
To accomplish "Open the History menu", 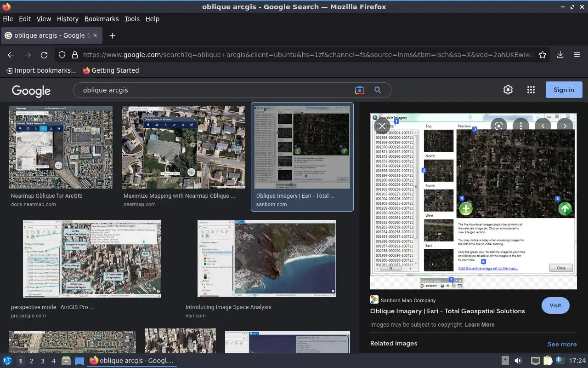I will pyautogui.click(x=68, y=19).
